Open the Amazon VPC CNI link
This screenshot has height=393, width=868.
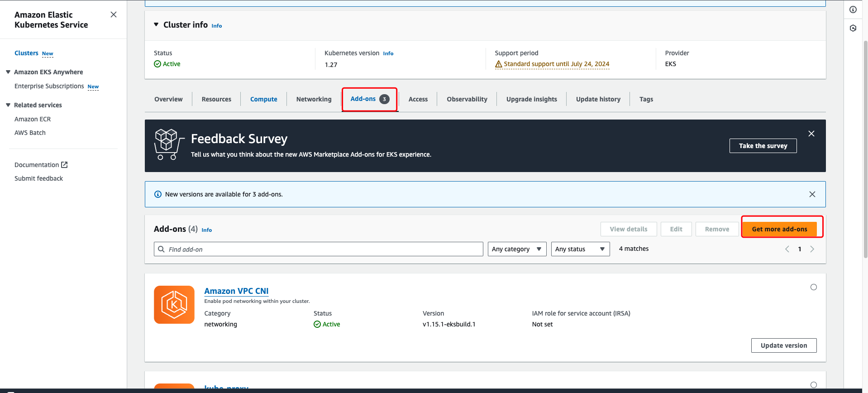(236, 291)
